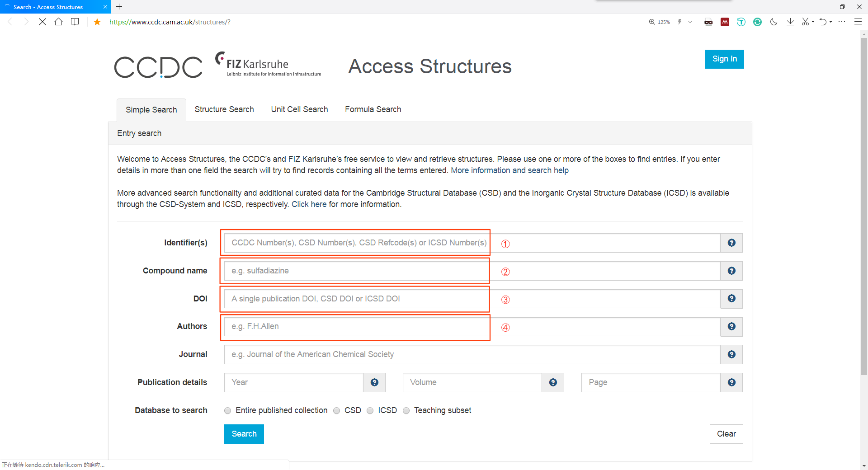Focus the Authors input field
868x470 pixels.
tap(472, 326)
